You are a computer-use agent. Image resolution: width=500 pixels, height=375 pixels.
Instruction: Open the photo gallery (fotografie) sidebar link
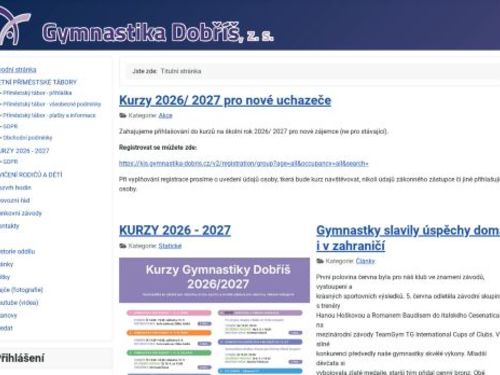click(21, 290)
